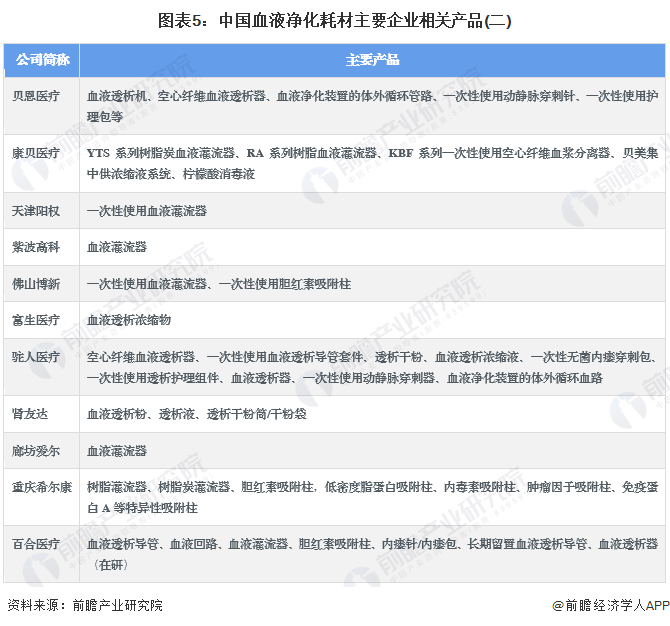
Task: Click the 主要产品 column header
Action: (x=372, y=60)
